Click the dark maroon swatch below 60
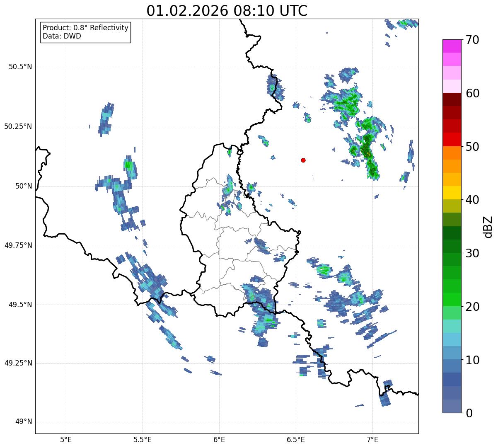 coord(452,99)
